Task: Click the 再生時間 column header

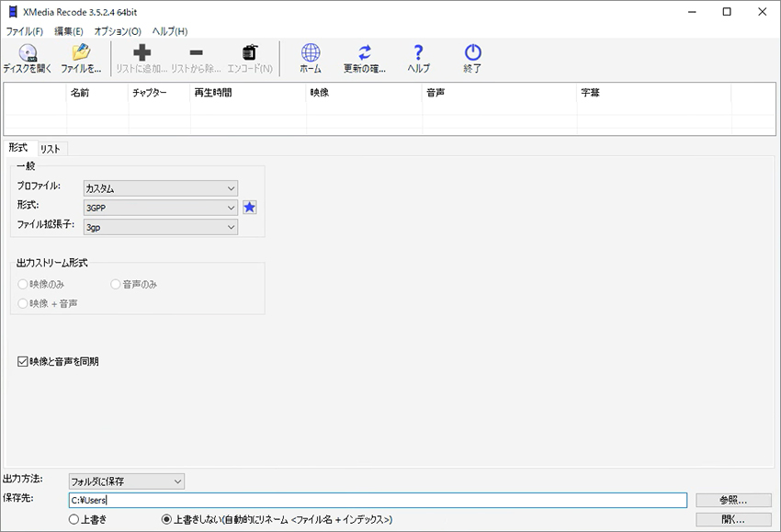Action: click(x=248, y=93)
